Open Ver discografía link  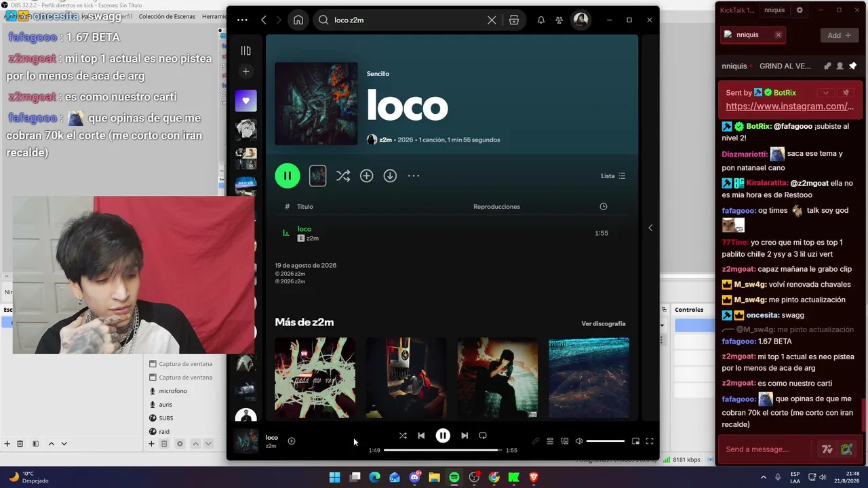point(604,324)
